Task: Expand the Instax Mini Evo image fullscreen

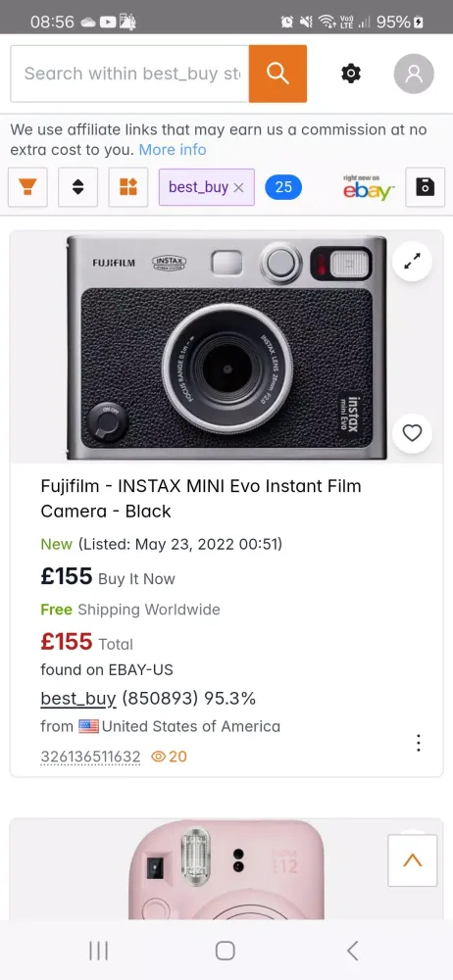Action: coord(413,262)
